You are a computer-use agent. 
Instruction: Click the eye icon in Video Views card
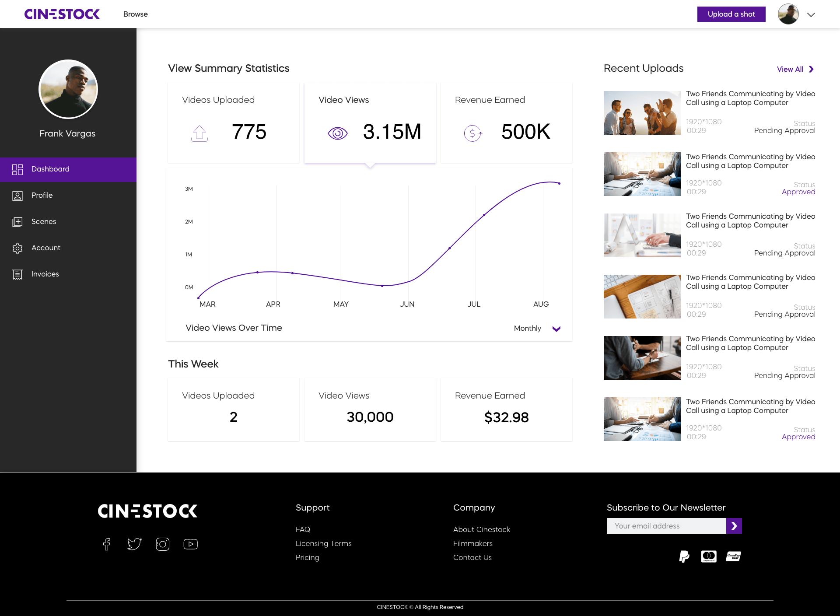tap(337, 133)
